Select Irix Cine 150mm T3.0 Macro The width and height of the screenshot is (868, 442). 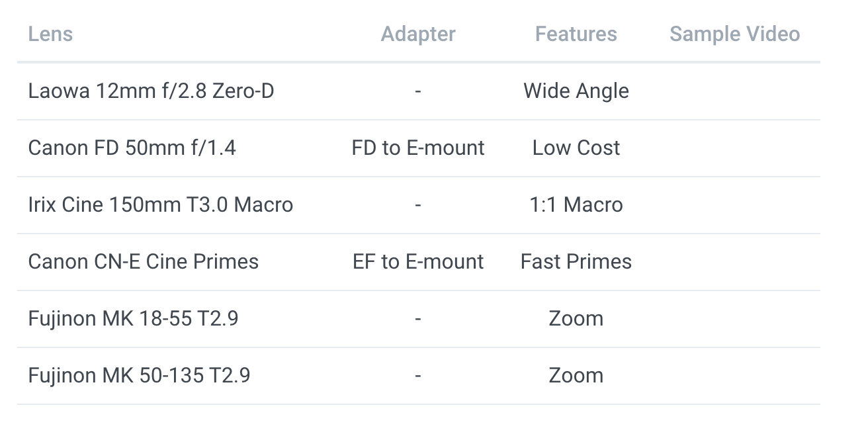click(x=161, y=204)
